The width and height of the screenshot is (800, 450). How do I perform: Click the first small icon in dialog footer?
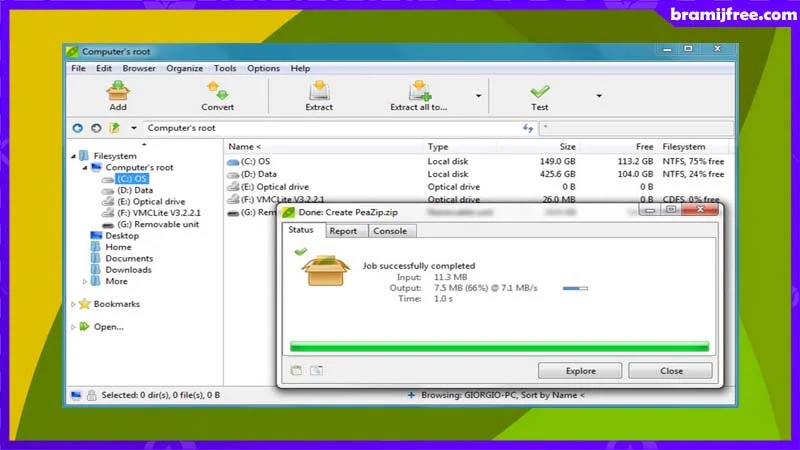(x=296, y=370)
